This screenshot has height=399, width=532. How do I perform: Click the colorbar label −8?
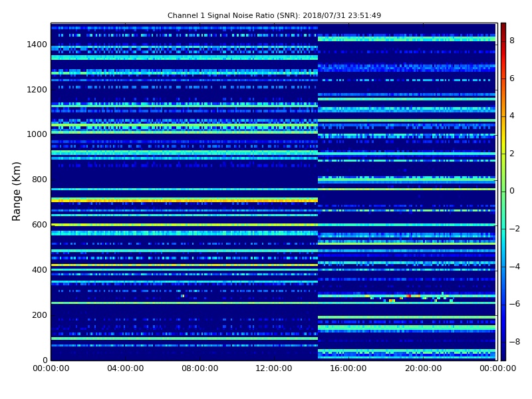[515, 342]
